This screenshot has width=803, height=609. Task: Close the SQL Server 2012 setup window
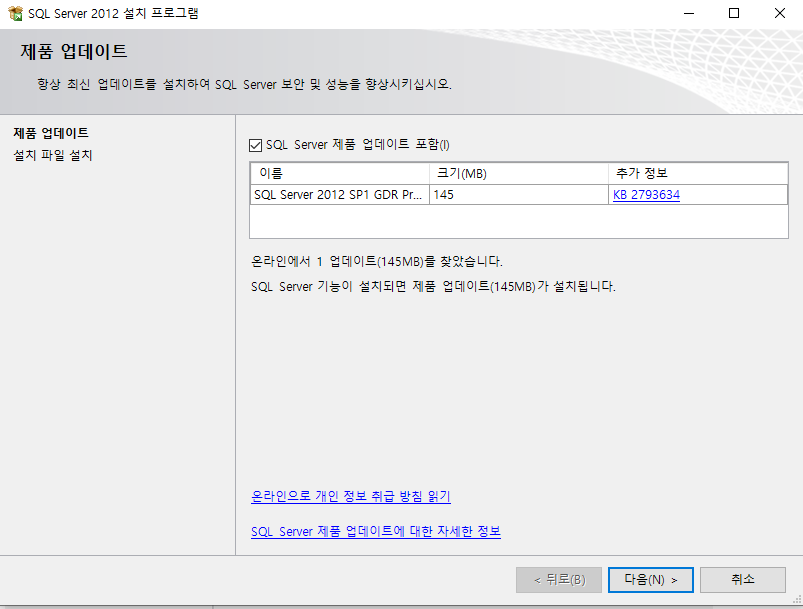[x=779, y=13]
